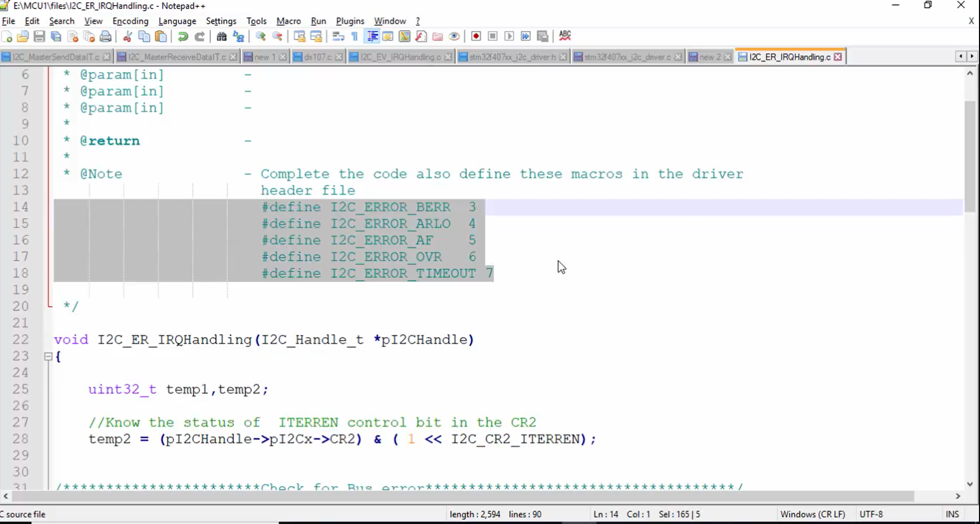980x524 pixels.
Task: Close the current document via the toolbar Close icon
Action: 73,36
